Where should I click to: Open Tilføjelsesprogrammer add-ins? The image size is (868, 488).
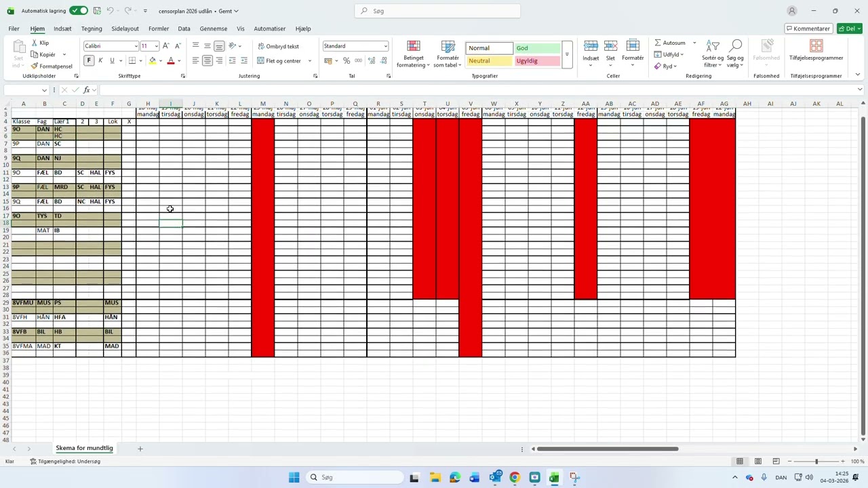816,50
